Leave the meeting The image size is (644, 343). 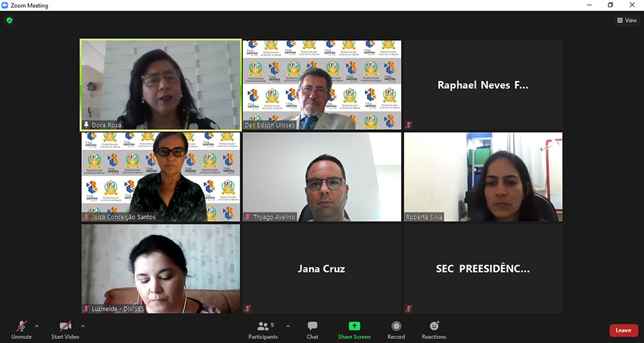pos(623,330)
